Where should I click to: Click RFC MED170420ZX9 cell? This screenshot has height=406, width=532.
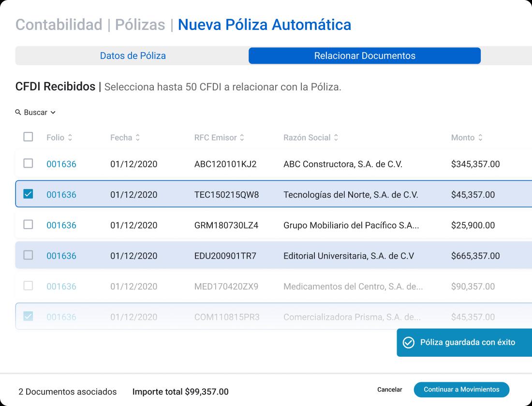[x=226, y=287]
